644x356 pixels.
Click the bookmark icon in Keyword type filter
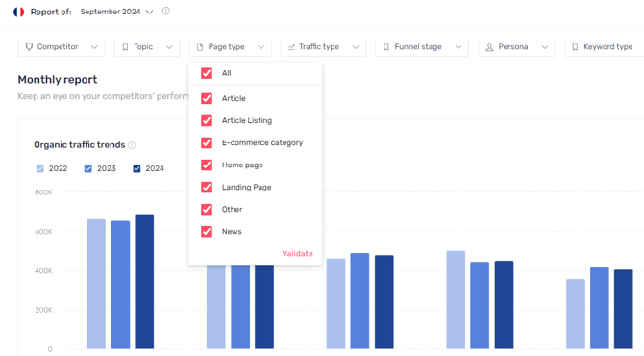coord(575,47)
